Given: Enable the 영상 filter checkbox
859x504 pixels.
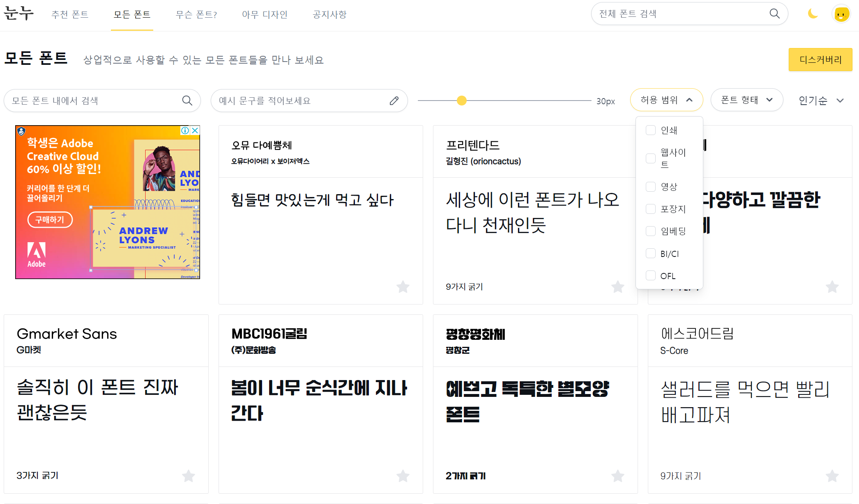Looking at the screenshot, I should click(651, 187).
